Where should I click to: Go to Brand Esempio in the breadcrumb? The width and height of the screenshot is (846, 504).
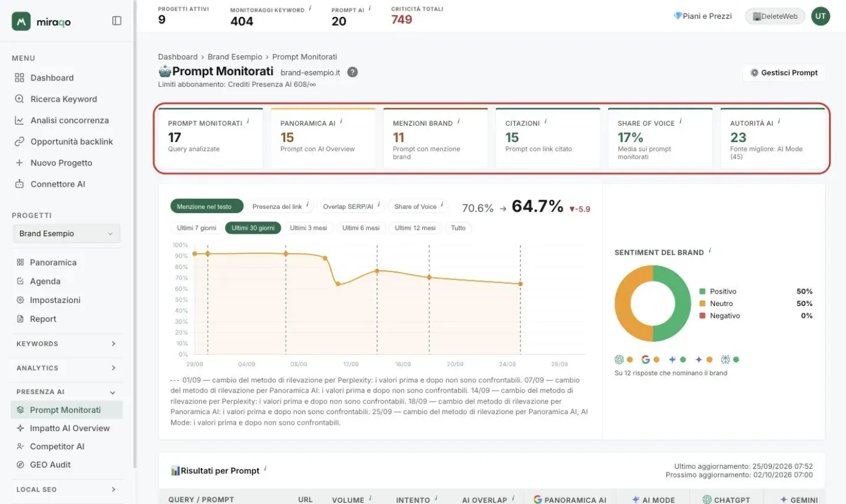[x=234, y=57]
